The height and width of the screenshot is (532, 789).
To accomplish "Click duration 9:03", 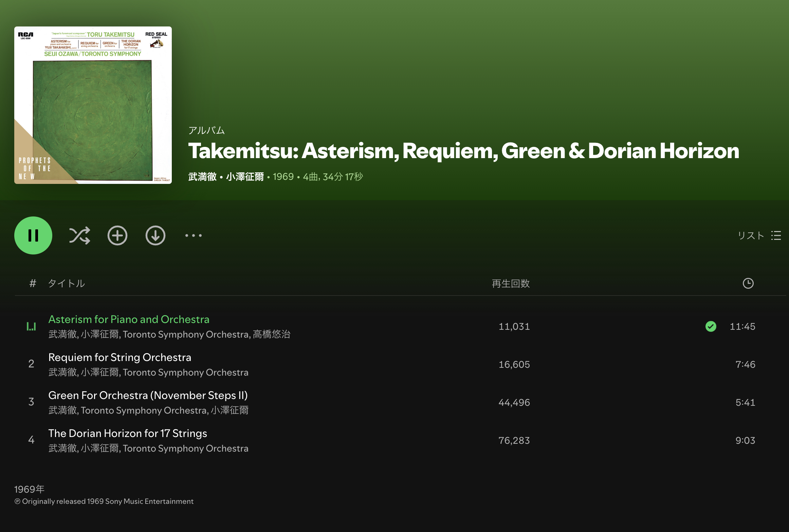I will (x=746, y=440).
